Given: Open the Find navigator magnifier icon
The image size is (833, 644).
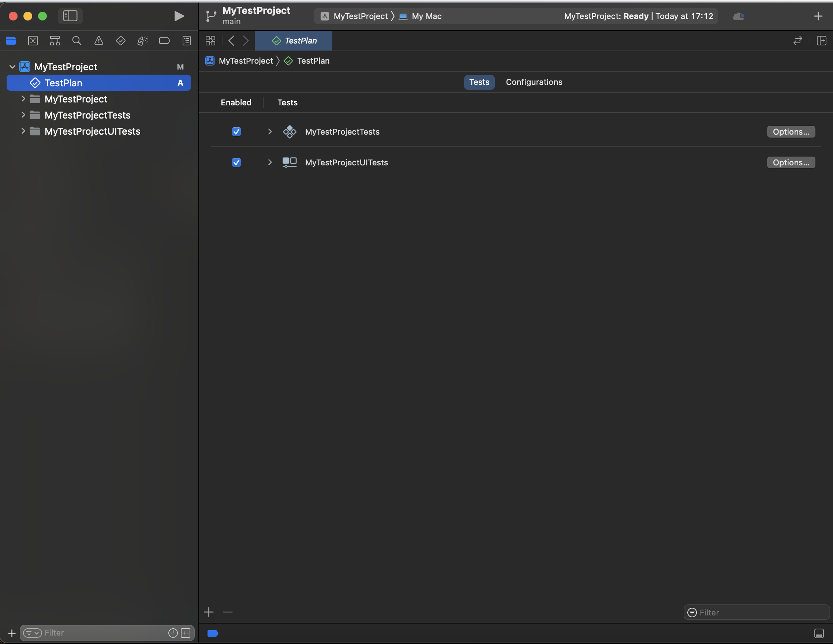Looking at the screenshot, I should (76, 41).
